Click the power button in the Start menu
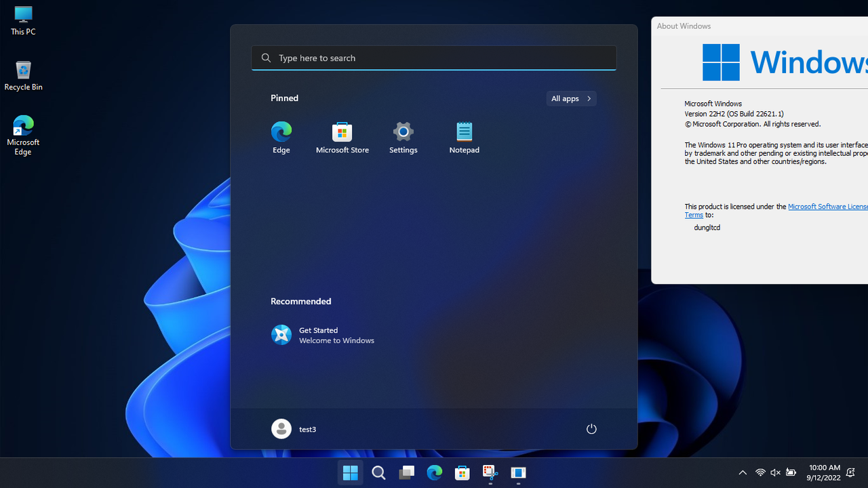This screenshot has width=868, height=488. pos(591,428)
